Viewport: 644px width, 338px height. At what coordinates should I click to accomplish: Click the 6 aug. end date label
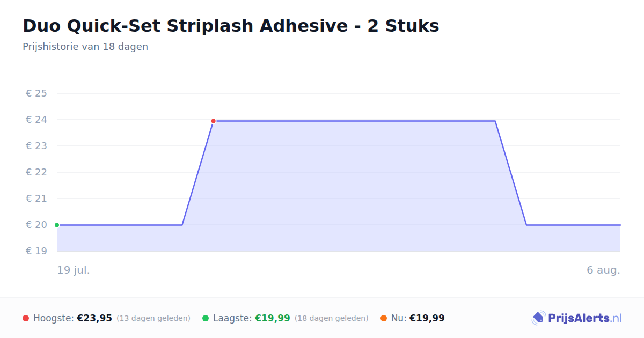tap(603, 270)
